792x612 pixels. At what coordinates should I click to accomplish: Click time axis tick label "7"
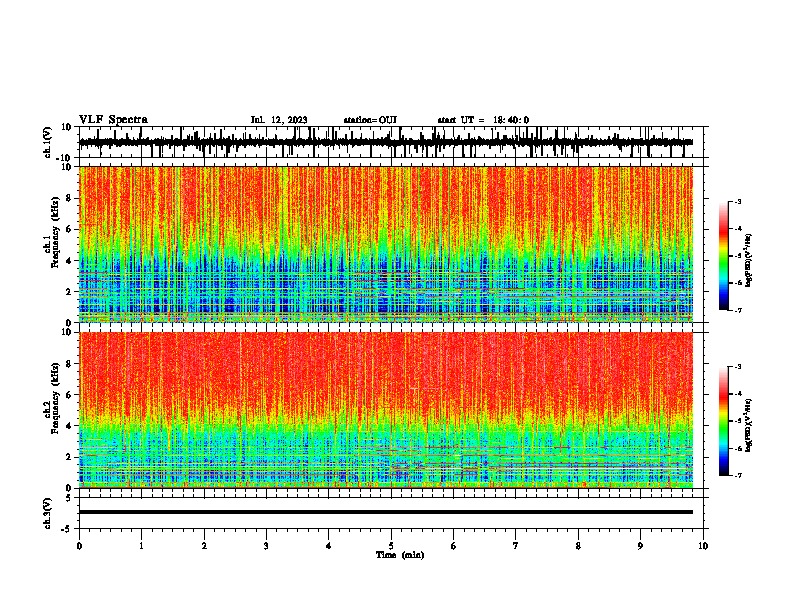pos(516,546)
